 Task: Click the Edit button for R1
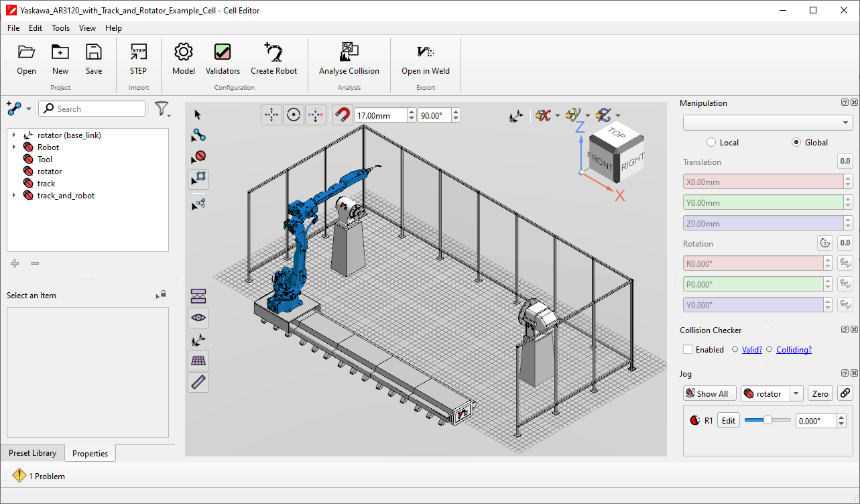pos(729,421)
